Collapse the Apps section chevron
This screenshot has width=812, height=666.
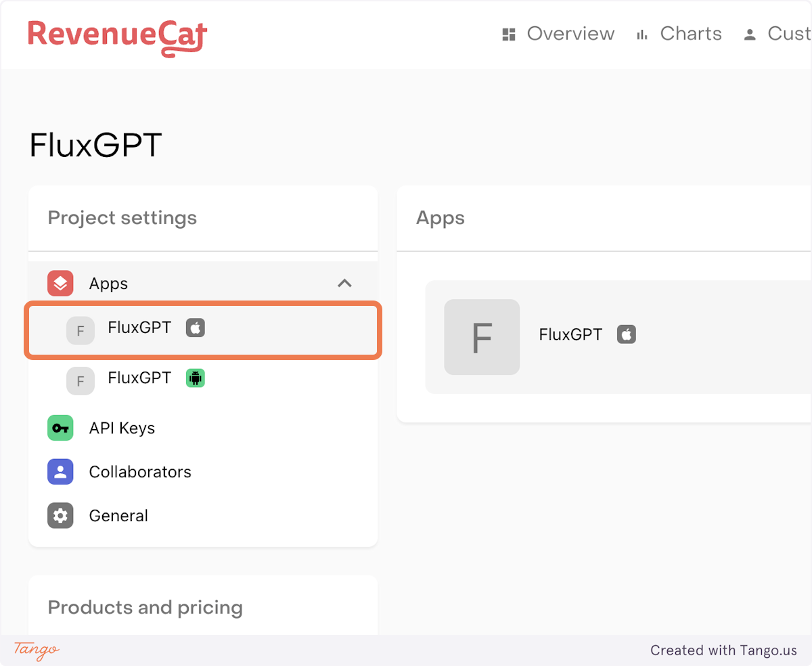[344, 284]
